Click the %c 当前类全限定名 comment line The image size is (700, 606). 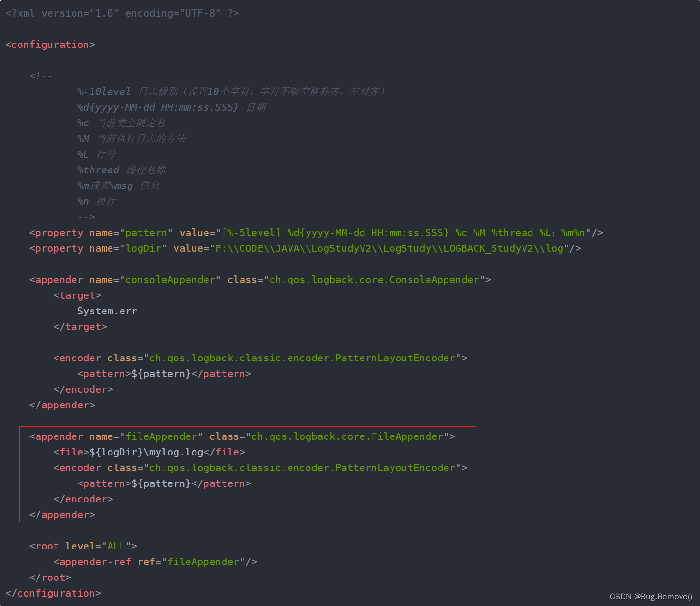coord(121,123)
